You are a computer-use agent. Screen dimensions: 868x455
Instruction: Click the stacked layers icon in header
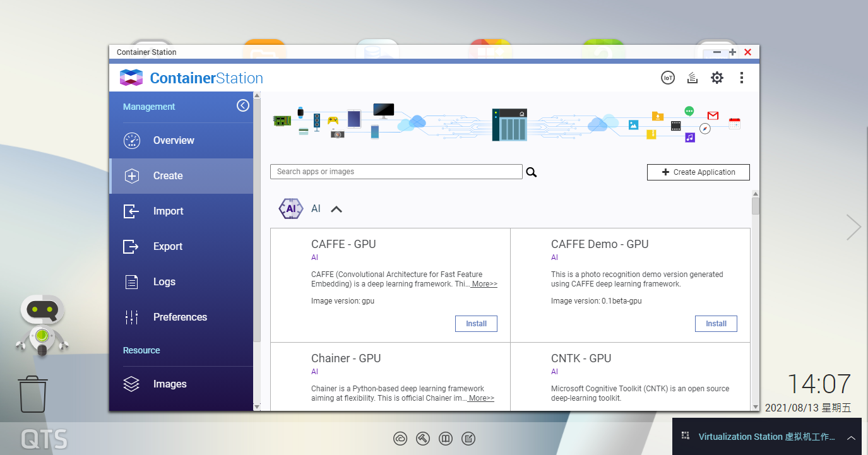click(x=693, y=78)
